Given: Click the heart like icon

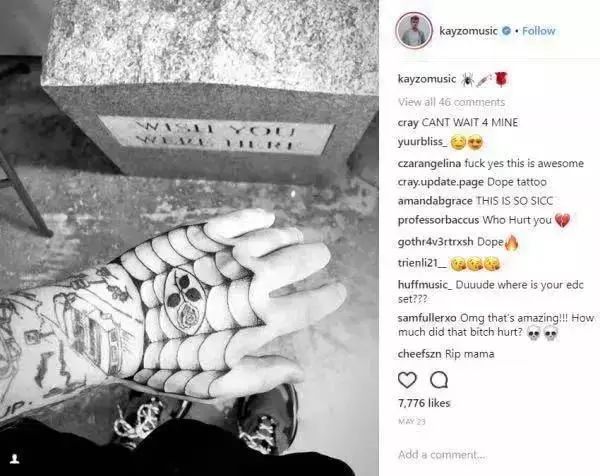Looking at the screenshot, I should (407, 380).
